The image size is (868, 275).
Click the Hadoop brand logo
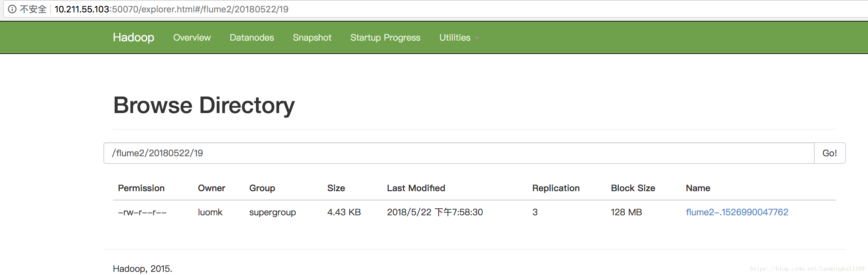[x=134, y=37]
